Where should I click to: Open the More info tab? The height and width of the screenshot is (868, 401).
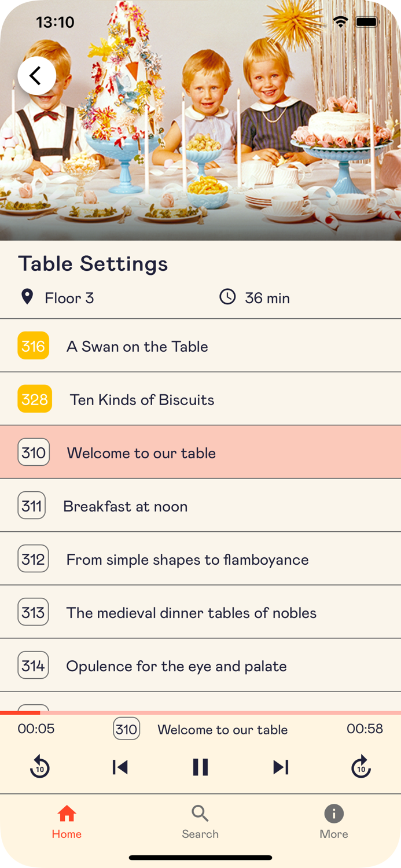click(x=334, y=822)
